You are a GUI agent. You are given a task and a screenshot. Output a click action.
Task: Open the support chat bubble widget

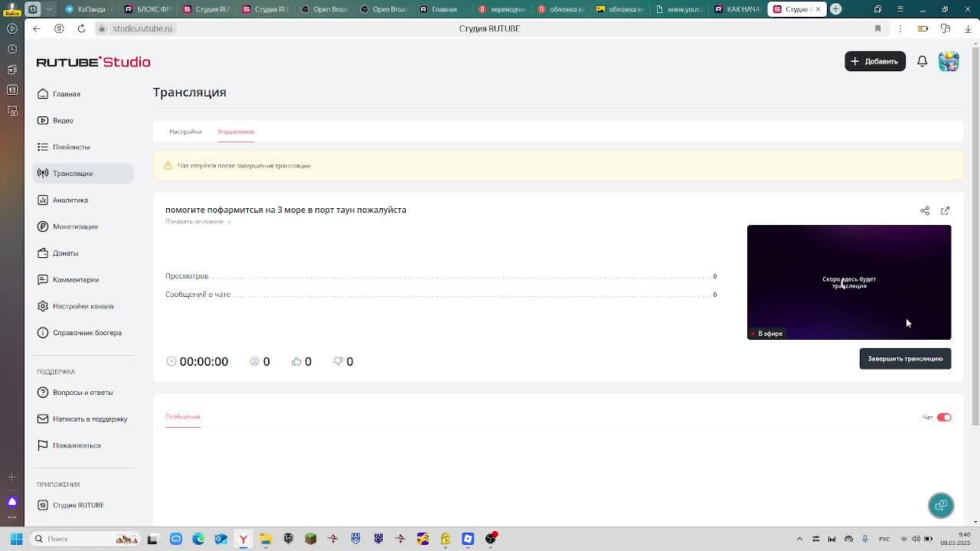[x=941, y=505]
